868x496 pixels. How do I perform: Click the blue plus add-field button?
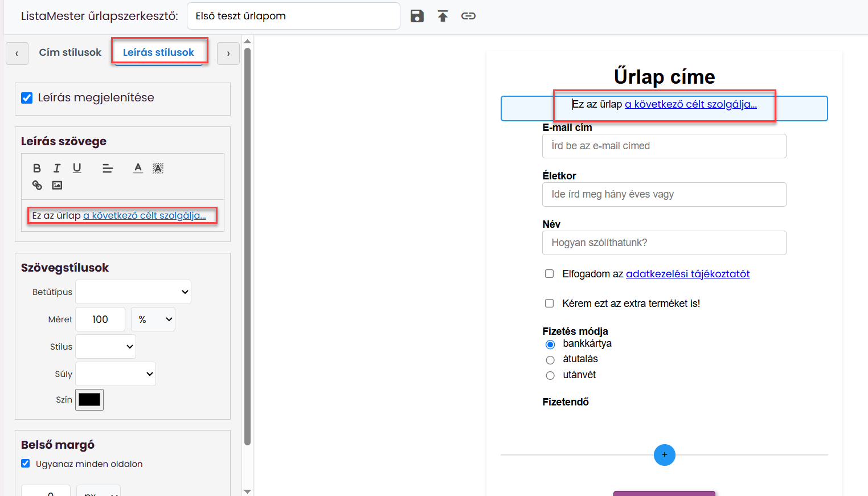click(x=664, y=455)
